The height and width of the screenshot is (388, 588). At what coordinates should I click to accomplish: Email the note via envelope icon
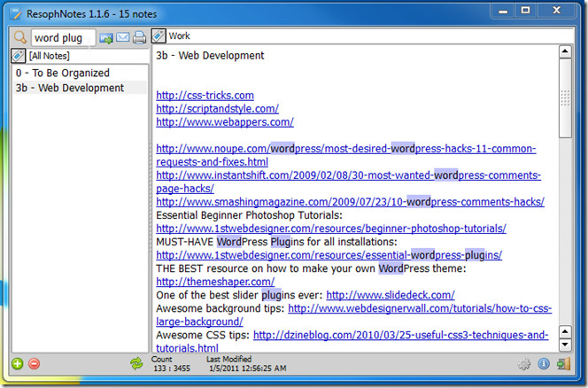pyautogui.click(x=122, y=37)
